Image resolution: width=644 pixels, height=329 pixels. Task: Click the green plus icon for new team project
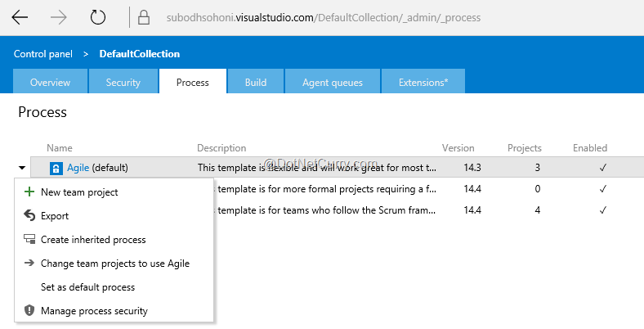coord(29,192)
